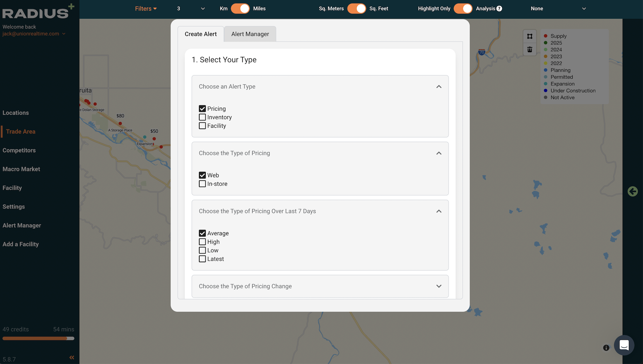Click the Competitors sidebar icon
The height and width of the screenshot is (364, 643).
19,150
